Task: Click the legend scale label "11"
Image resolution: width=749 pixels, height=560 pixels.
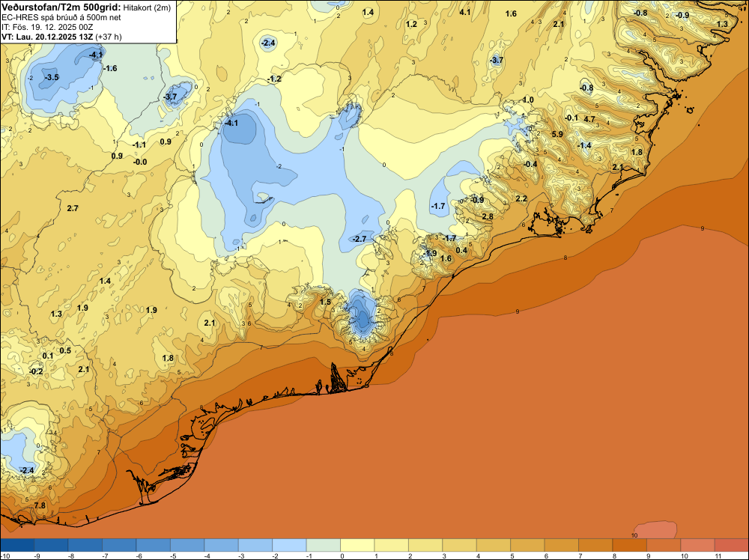Action: [x=718, y=556]
